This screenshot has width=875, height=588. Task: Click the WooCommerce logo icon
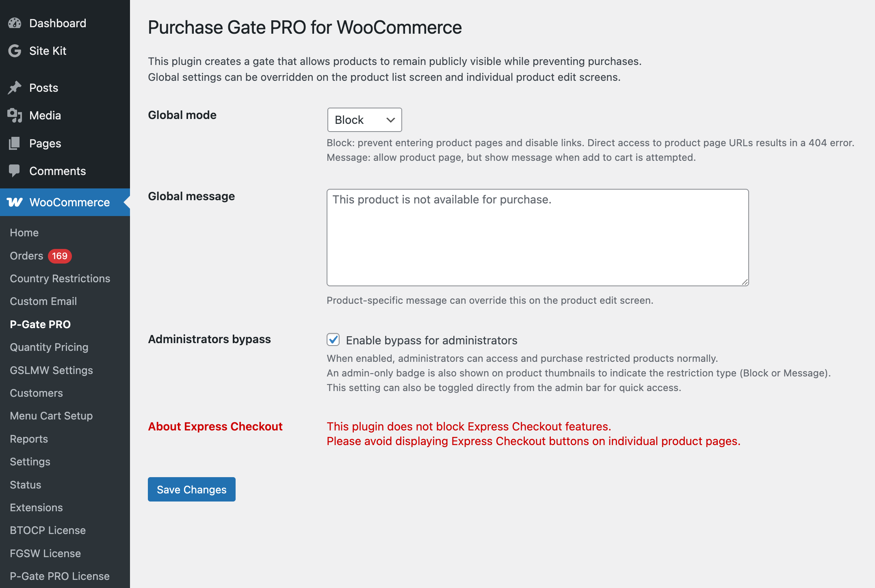click(x=15, y=202)
